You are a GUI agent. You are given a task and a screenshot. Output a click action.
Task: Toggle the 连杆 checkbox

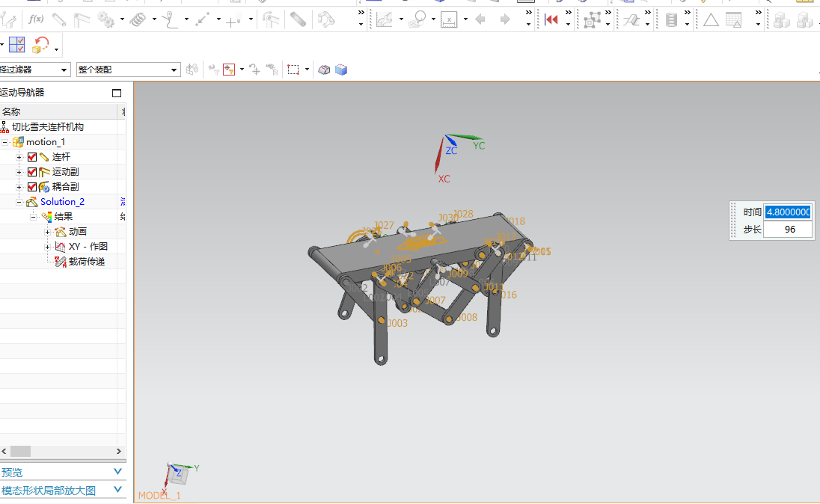click(32, 157)
